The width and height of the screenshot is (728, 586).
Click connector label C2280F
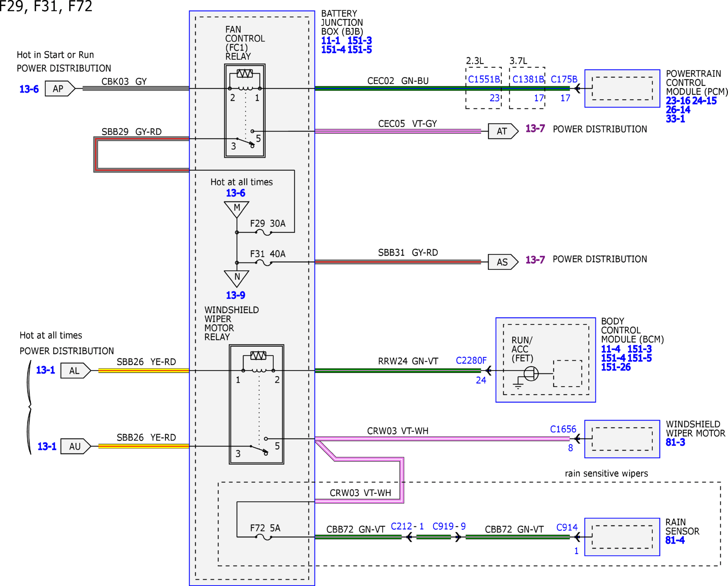(x=471, y=360)
